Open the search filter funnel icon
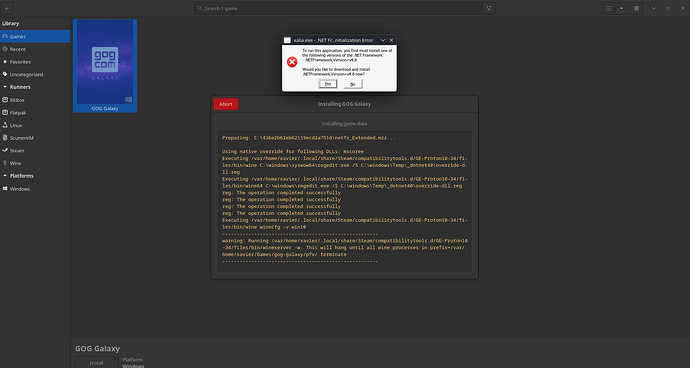The height and width of the screenshot is (368, 690). point(489,8)
